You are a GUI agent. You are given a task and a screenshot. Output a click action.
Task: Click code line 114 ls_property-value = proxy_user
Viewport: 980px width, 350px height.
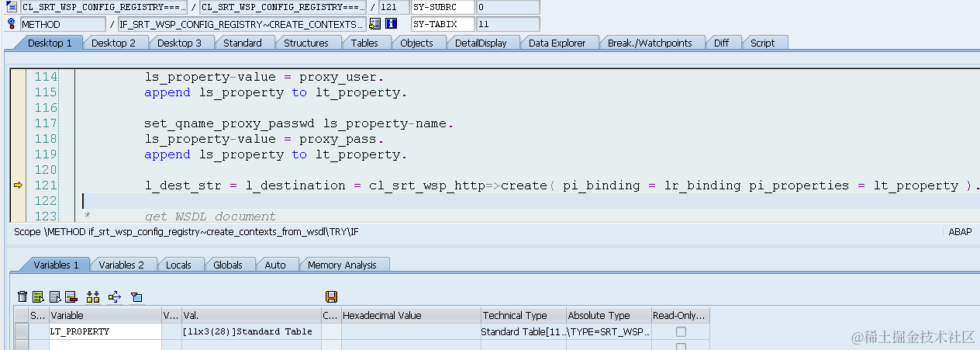click(x=264, y=77)
